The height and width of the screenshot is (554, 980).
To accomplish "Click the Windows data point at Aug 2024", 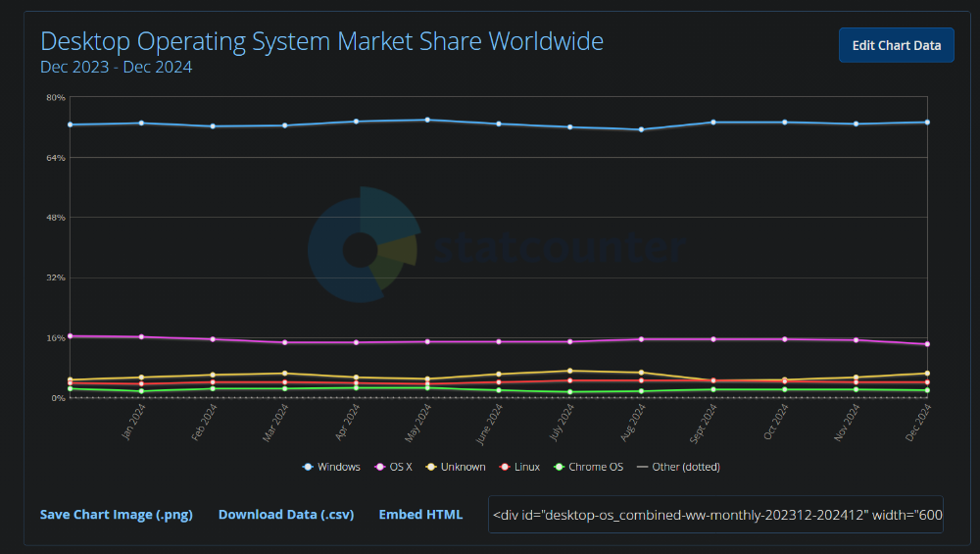I will tap(641, 130).
